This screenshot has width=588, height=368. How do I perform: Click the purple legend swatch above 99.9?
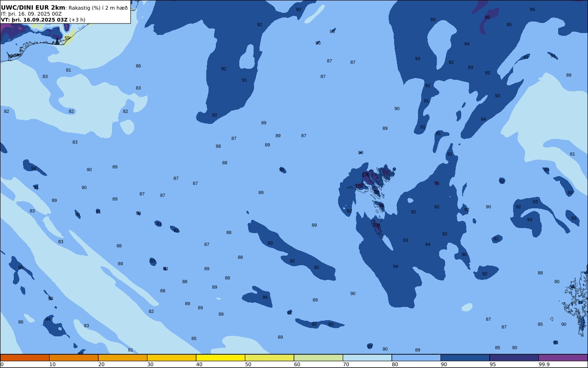(x=563, y=357)
